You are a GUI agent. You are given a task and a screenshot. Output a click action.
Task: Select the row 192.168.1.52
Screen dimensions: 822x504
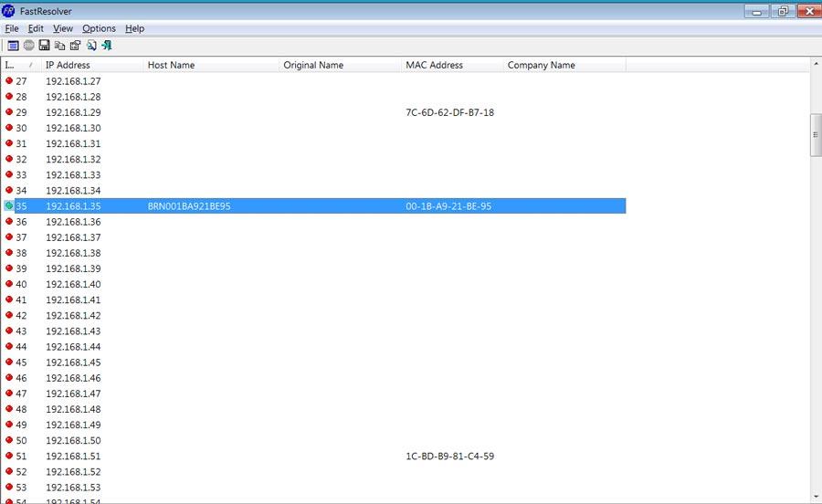pos(313,471)
